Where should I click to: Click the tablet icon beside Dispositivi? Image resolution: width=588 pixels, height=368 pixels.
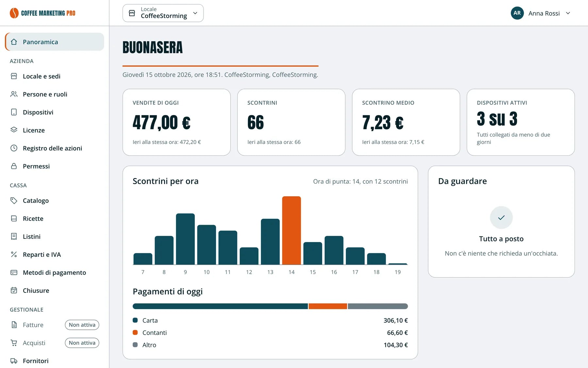click(14, 112)
